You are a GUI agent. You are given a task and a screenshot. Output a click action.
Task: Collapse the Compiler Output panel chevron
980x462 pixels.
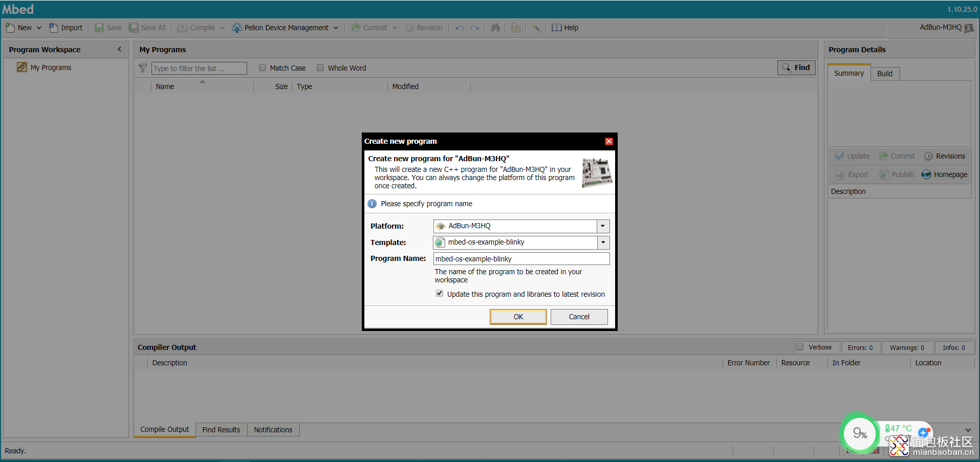pyautogui.click(x=968, y=430)
